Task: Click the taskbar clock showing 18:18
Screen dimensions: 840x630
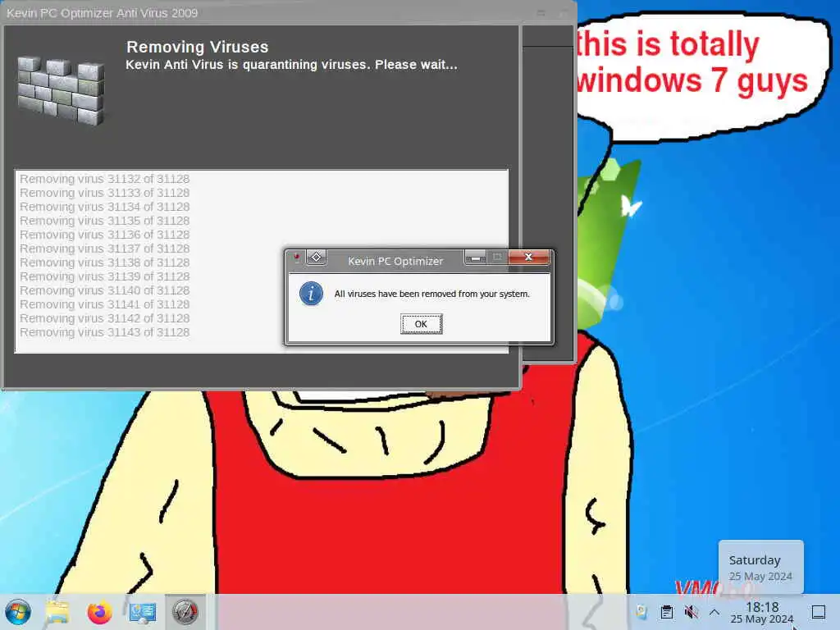Action: pyautogui.click(x=762, y=612)
